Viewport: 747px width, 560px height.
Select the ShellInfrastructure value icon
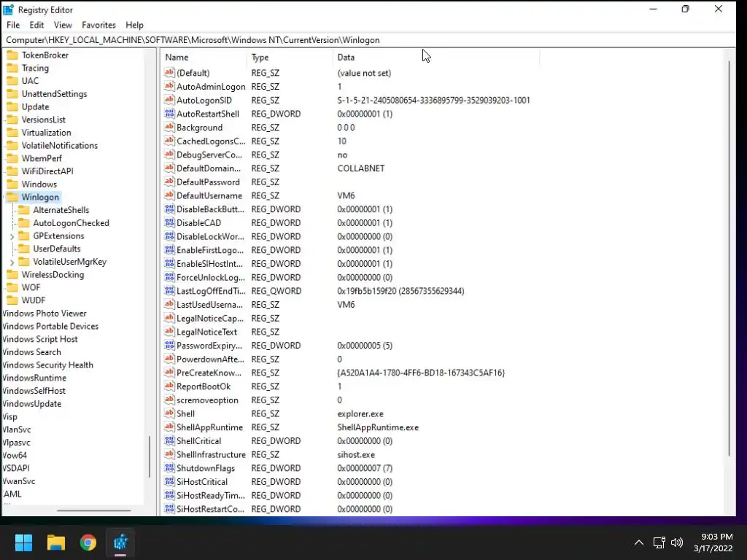coord(169,454)
